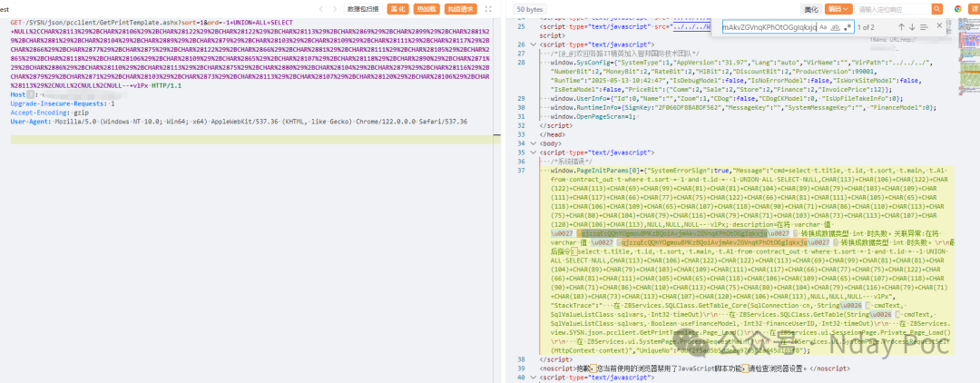
Task: Click the 美化 beautify button in response pane
Action: [810, 9]
